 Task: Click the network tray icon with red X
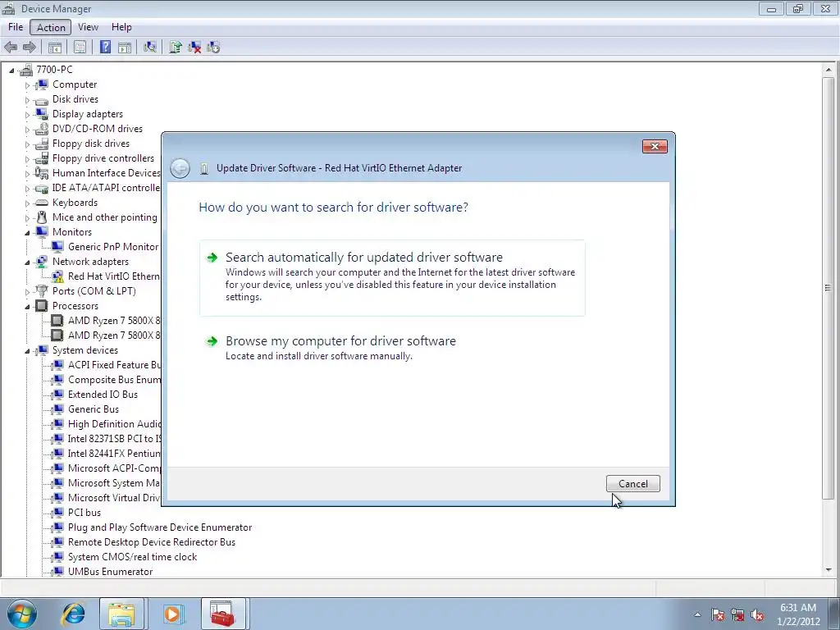pos(737,614)
